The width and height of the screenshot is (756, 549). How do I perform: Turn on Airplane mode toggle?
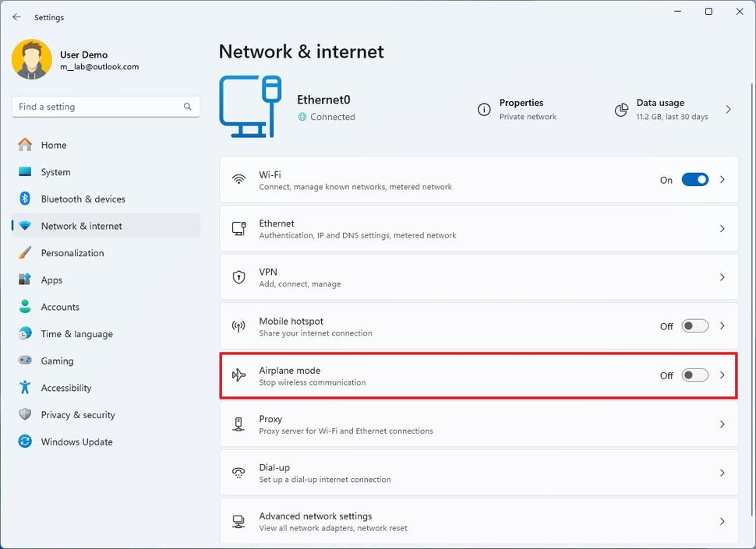tap(694, 375)
